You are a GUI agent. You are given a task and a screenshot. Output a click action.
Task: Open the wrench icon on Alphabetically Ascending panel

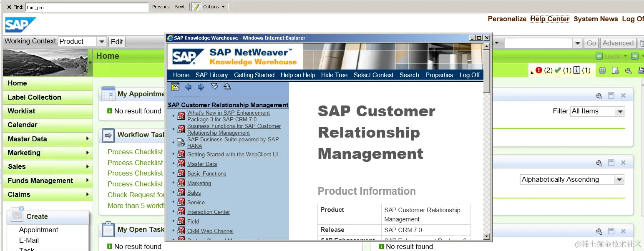[x=599, y=163]
